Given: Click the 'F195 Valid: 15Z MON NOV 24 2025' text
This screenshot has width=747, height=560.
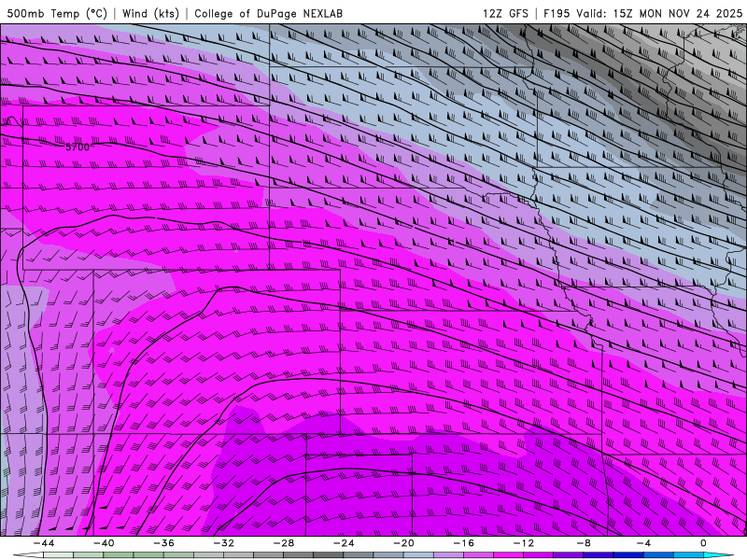Looking at the screenshot, I should (x=642, y=13).
